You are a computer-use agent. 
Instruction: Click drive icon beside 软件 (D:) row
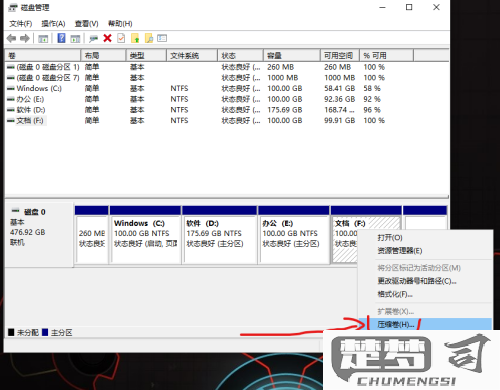[11, 110]
